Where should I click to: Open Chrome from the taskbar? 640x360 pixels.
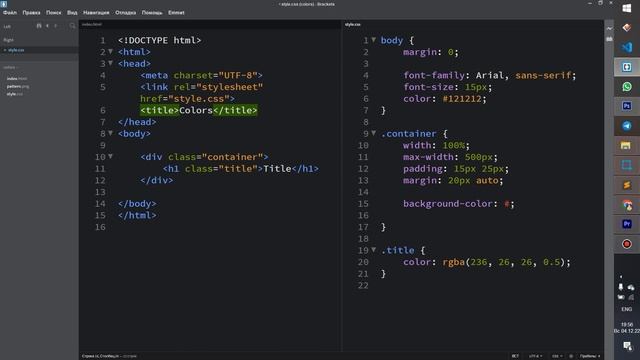(627, 204)
